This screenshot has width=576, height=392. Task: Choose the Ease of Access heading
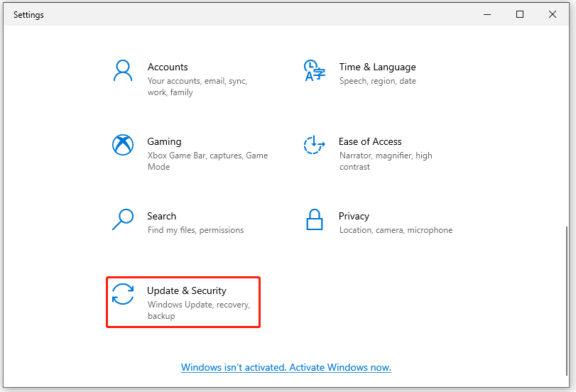pyautogui.click(x=370, y=141)
